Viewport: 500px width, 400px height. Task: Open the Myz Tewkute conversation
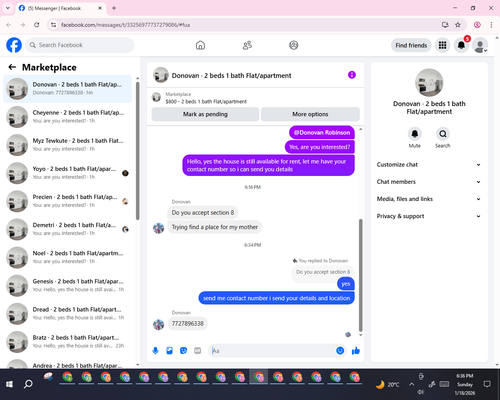tap(67, 145)
